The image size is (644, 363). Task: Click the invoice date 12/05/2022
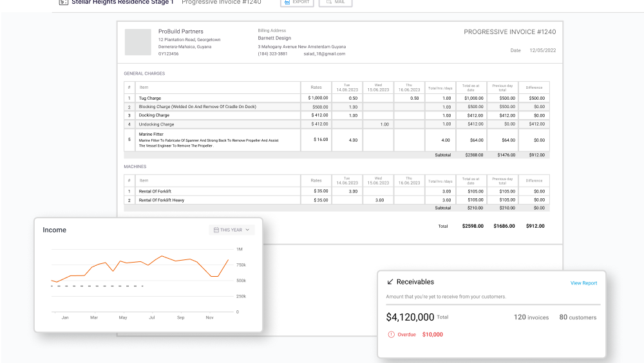pos(542,50)
